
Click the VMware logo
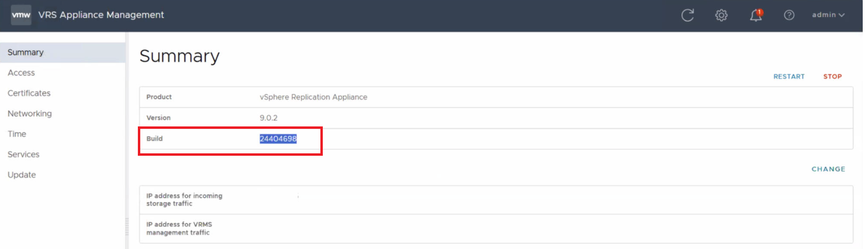[x=21, y=15]
